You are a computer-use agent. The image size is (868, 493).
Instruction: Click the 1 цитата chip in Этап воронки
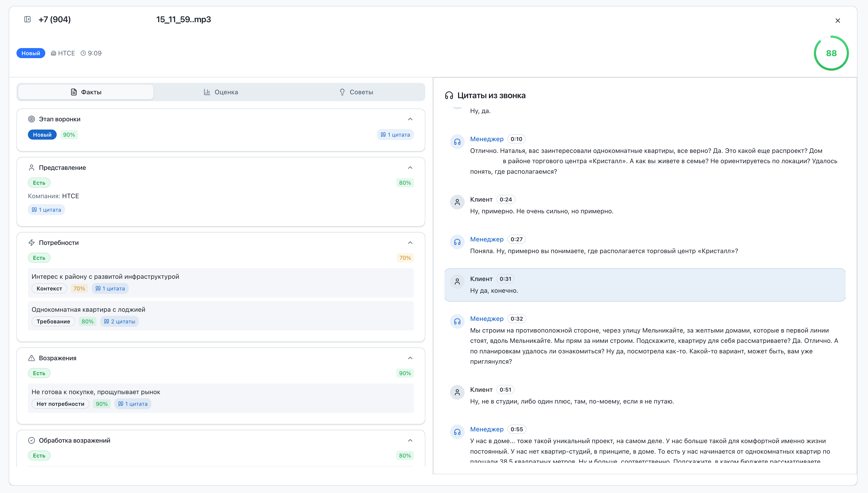coord(395,135)
